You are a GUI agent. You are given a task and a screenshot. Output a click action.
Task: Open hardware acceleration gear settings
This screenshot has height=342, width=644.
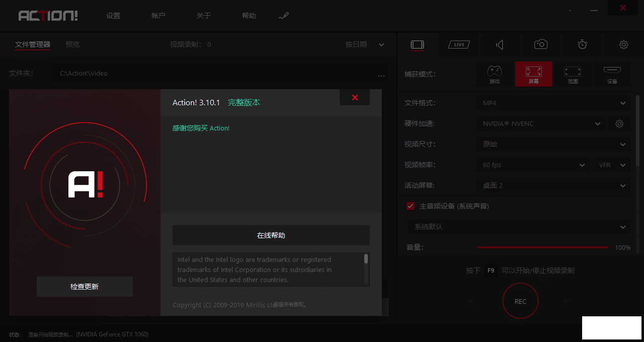[619, 123]
